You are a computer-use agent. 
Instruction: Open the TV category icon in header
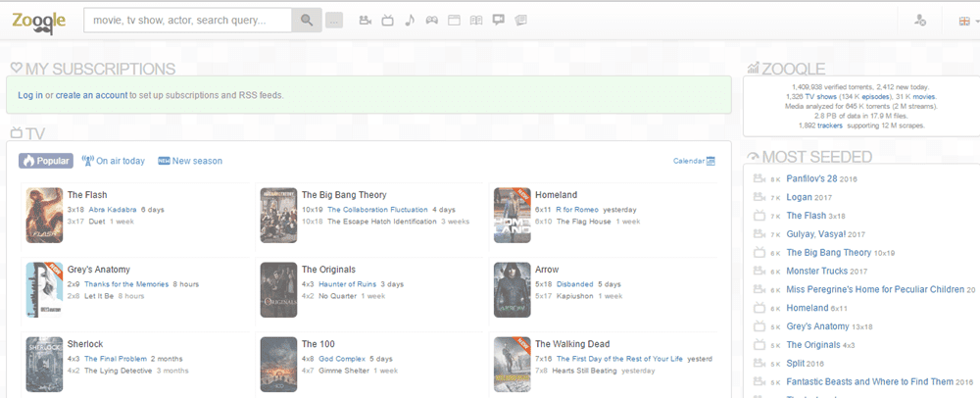tap(387, 20)
